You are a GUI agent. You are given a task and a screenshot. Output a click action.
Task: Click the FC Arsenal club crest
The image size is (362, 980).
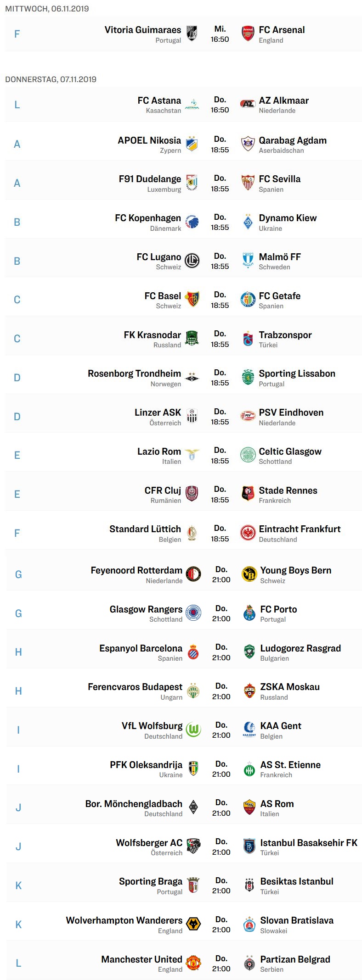tap(248, 34)
